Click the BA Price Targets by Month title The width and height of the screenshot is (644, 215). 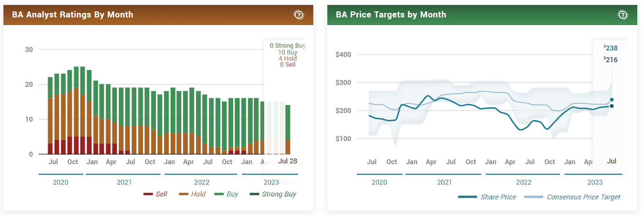tap(391, 15)
